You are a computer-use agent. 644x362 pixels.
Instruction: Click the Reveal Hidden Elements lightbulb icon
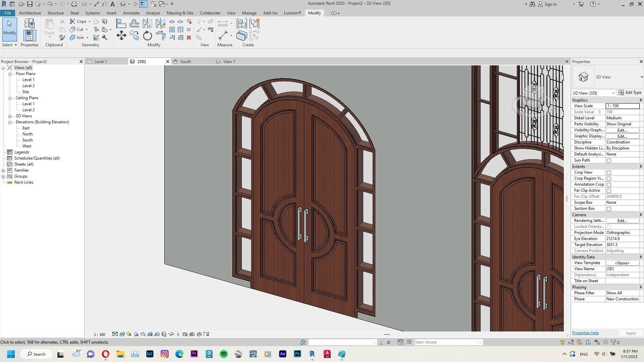[178, 334]
